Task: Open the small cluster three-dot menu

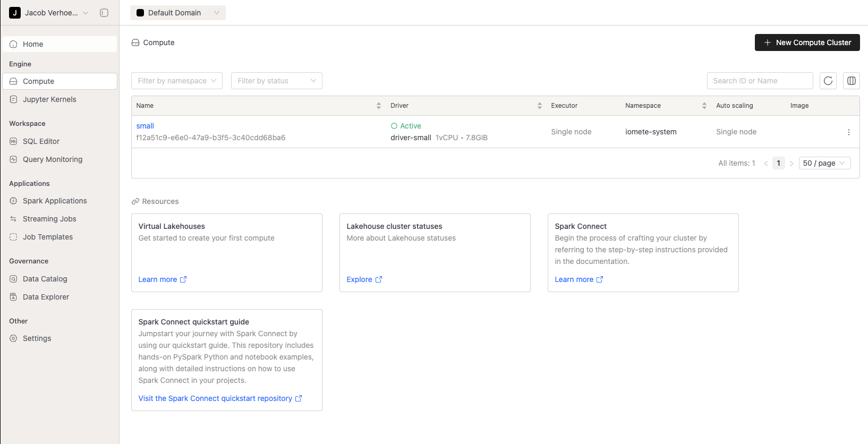Action: click(848, 132)
